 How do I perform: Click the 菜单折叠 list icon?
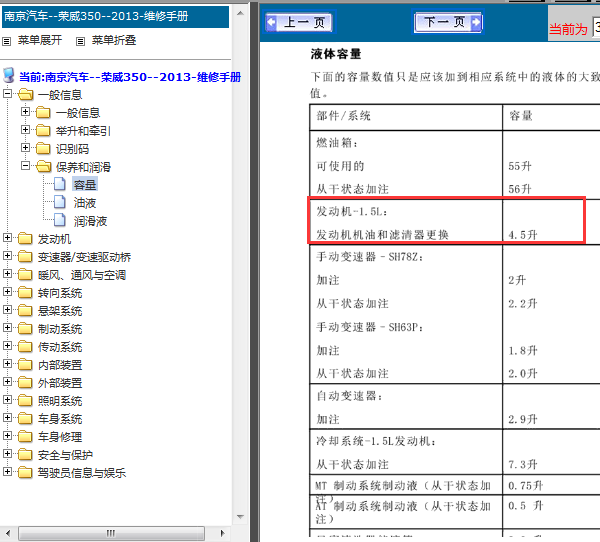click(80, 41)
